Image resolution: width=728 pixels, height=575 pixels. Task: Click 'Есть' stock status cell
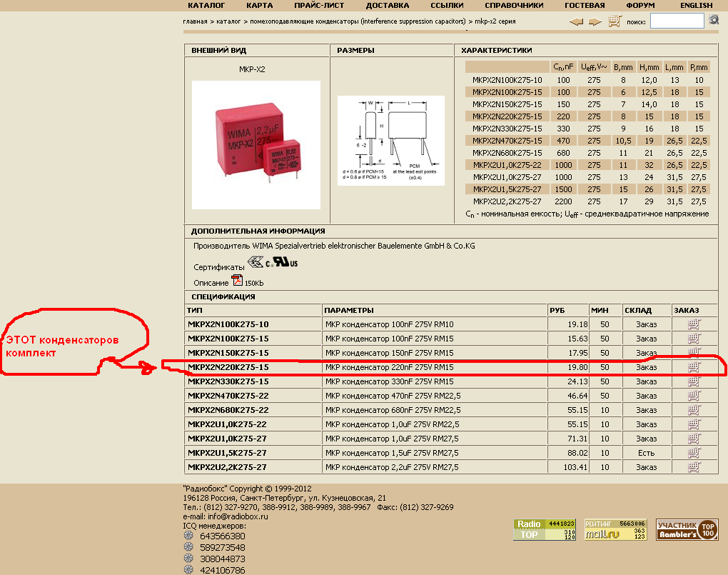click(646, 453)
